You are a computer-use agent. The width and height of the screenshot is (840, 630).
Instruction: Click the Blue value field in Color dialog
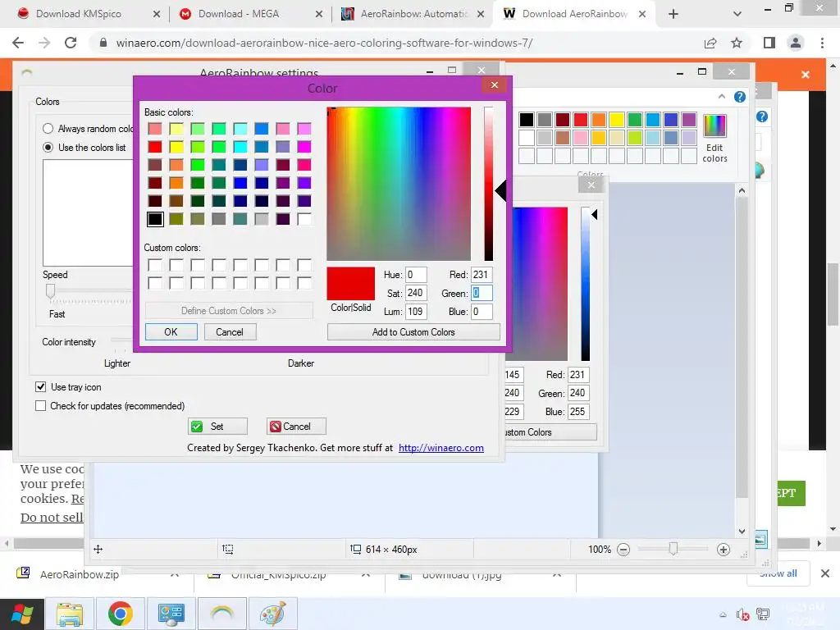(481, 311)
